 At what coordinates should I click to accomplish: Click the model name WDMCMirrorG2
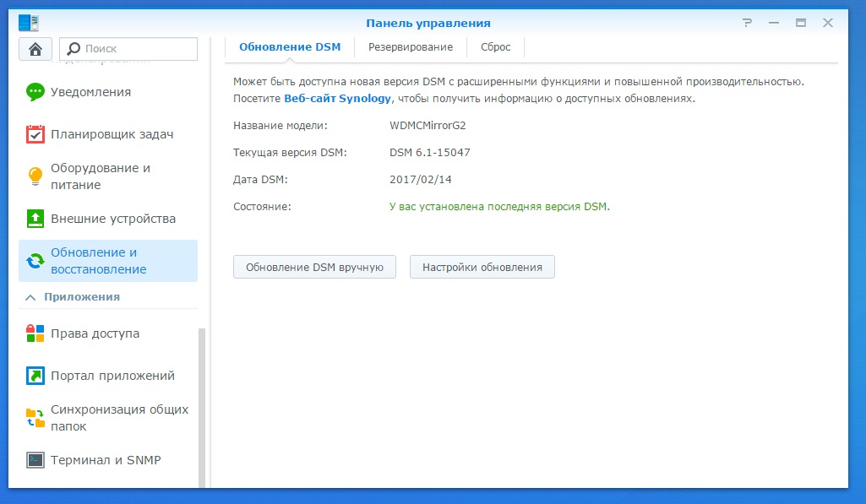coord(428,125)
